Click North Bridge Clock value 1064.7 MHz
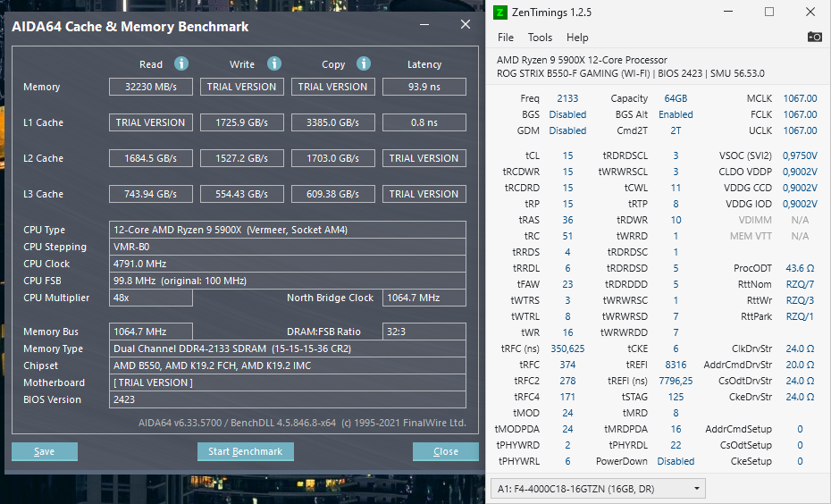 pos(424,298)
